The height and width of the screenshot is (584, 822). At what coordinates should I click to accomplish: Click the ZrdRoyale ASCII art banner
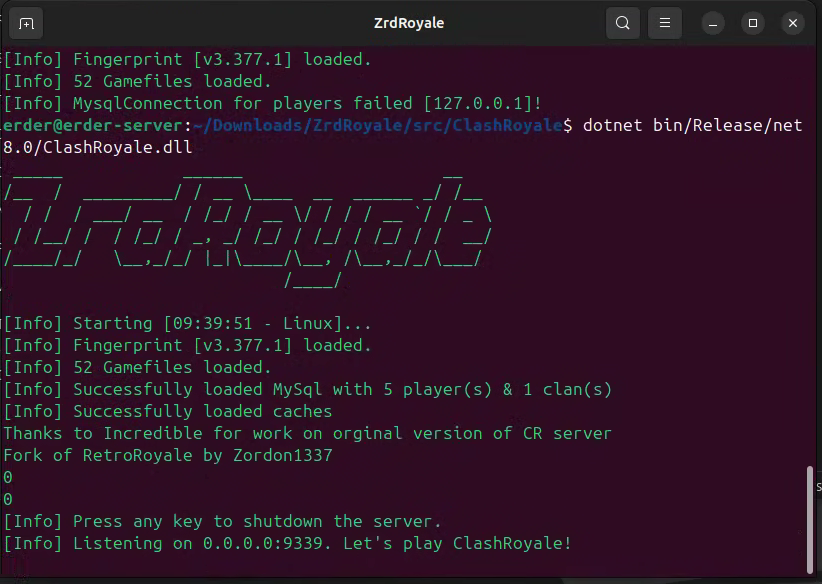click(x=247, y=230)
